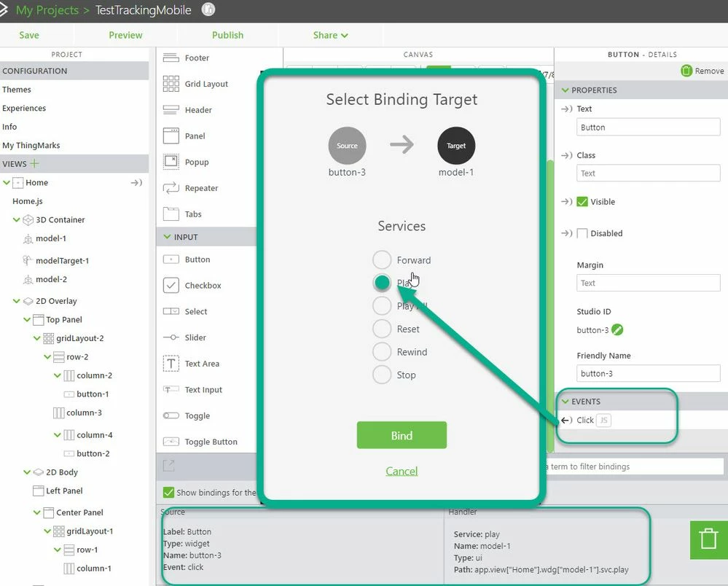Collapse the Top Panel tree node

[27, 319]
